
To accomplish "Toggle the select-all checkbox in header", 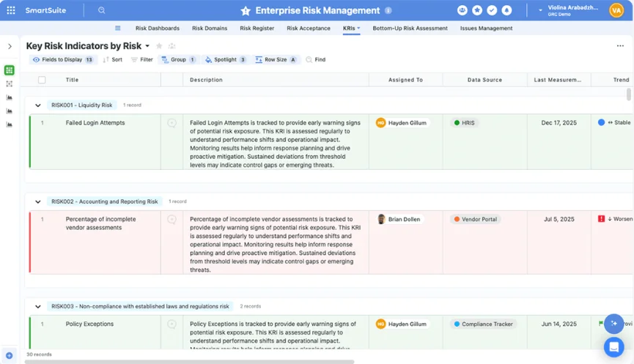I will (x=42, y=80).
